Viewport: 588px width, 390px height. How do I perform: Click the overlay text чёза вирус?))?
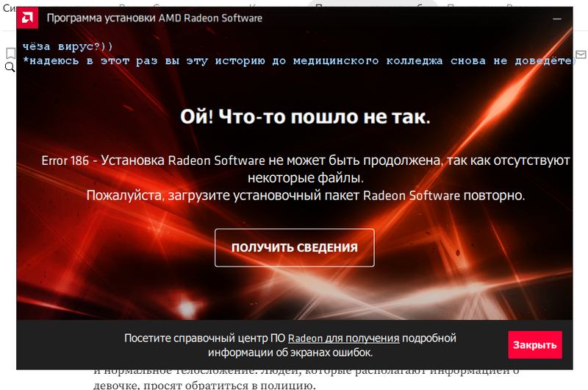68,46
